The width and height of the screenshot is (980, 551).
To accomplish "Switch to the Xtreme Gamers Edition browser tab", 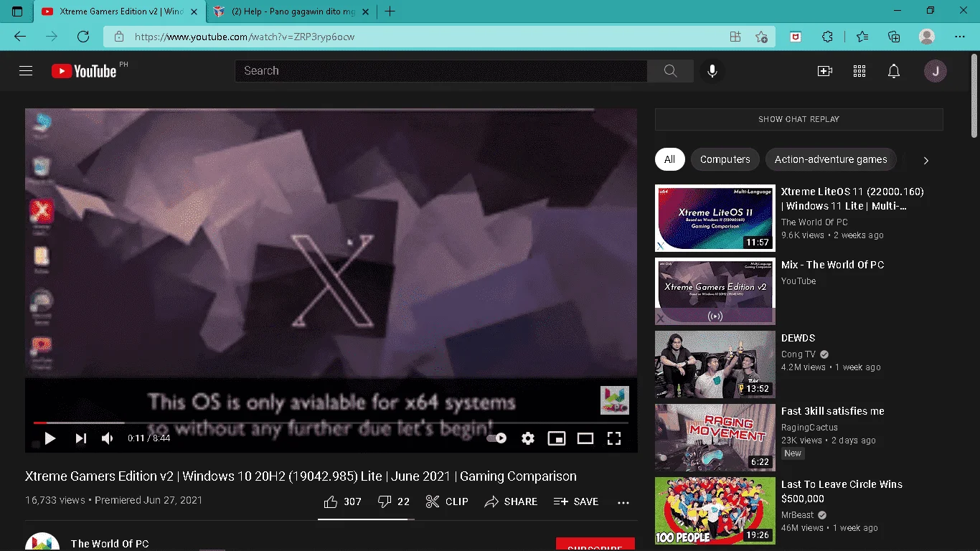I will 120,11.
